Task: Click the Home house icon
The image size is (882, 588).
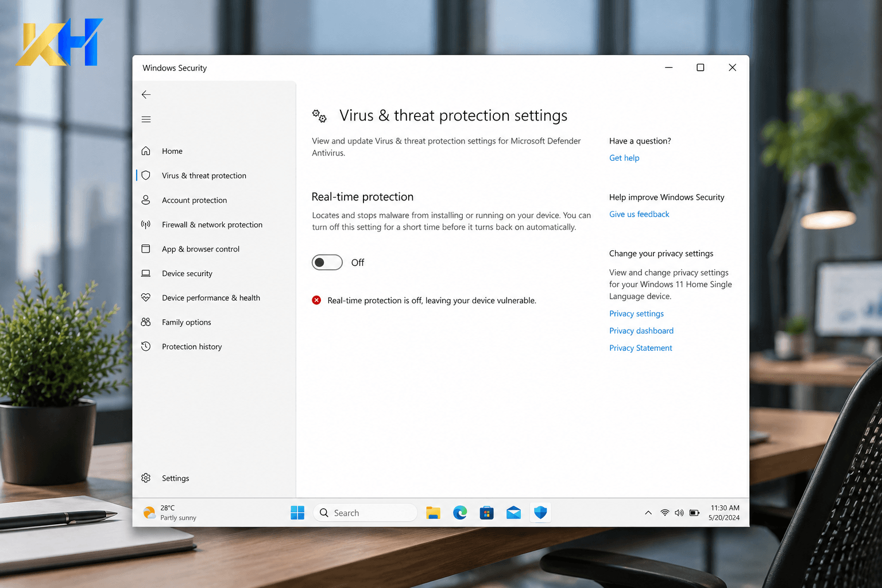Action: pyautogui.click(x=146, y=151)
